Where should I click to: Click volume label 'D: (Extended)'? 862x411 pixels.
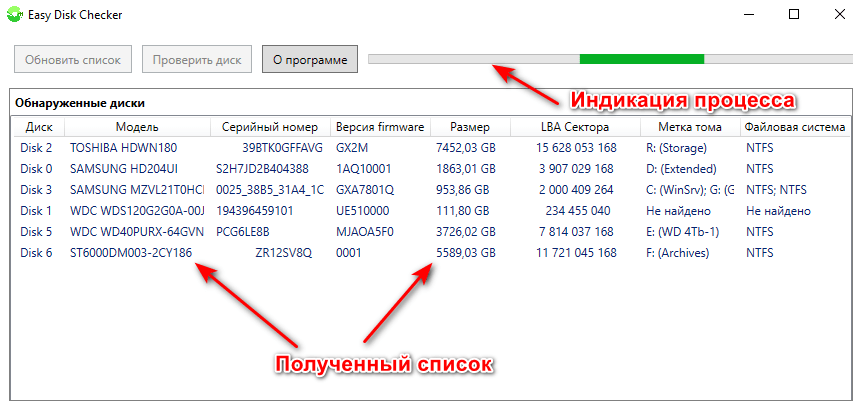(681, 169)
